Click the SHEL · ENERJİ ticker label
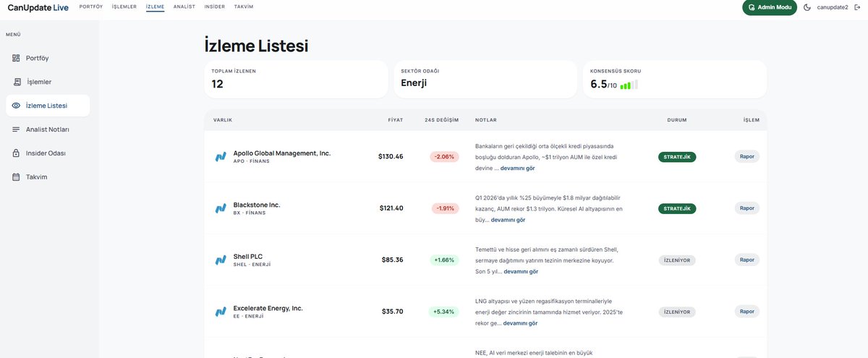Viewport: 868px width, 358px height. coord(252,265)
